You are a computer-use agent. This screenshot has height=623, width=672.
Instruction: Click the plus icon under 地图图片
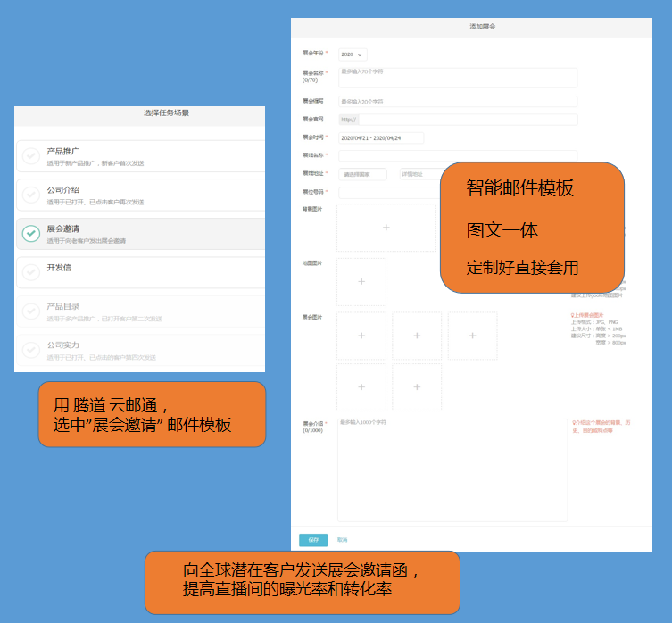point(361,282)
